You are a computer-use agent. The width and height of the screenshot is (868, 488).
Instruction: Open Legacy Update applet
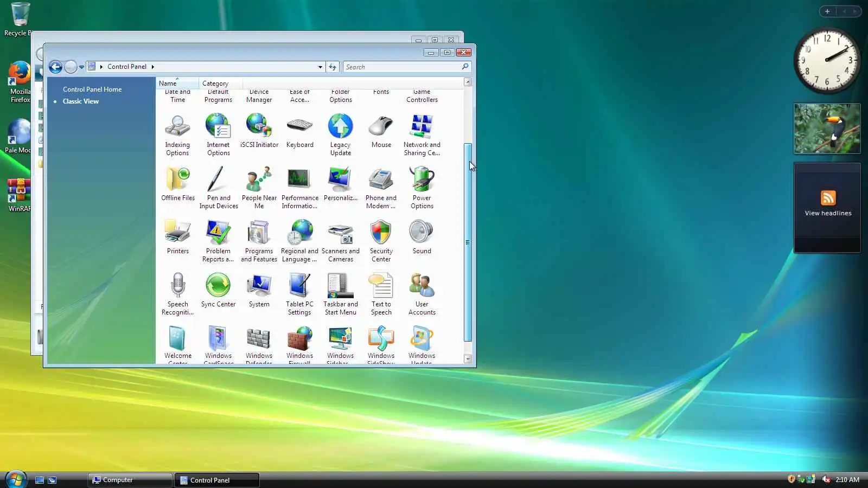coord(341,136)
